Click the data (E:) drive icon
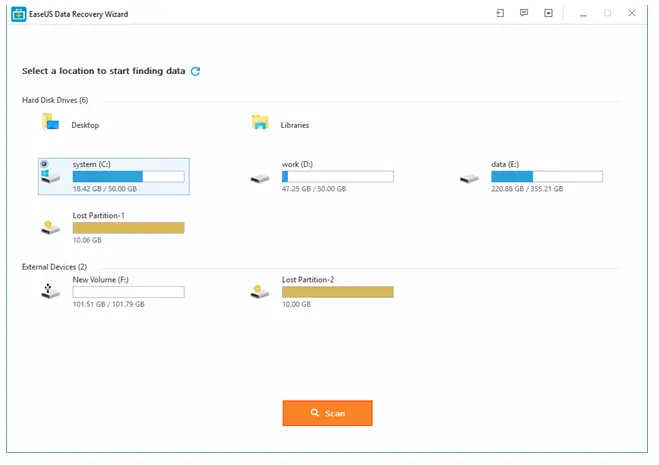Image resolution: width=659 pixels, height=465 pixels. 469,179
